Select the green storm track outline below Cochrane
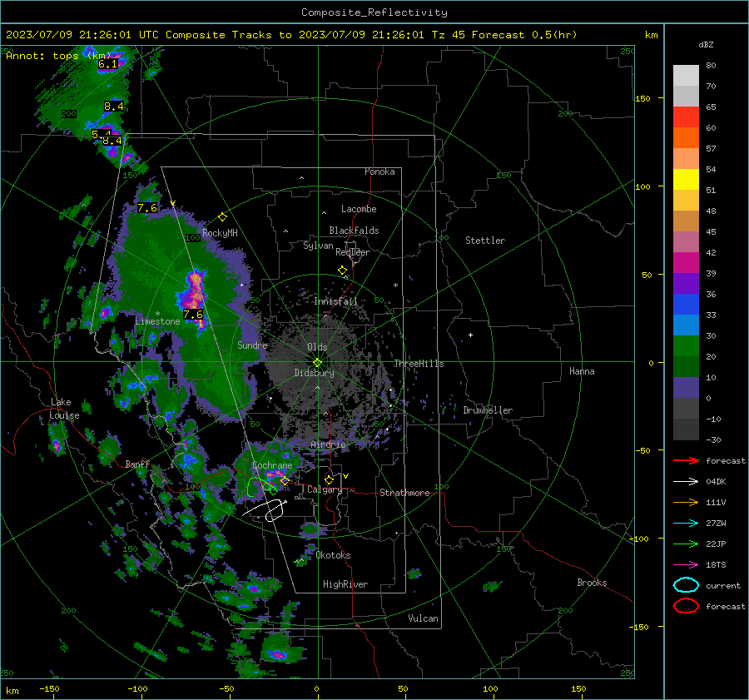This screenshot has width=749, height=700. (x=262, y=486)
